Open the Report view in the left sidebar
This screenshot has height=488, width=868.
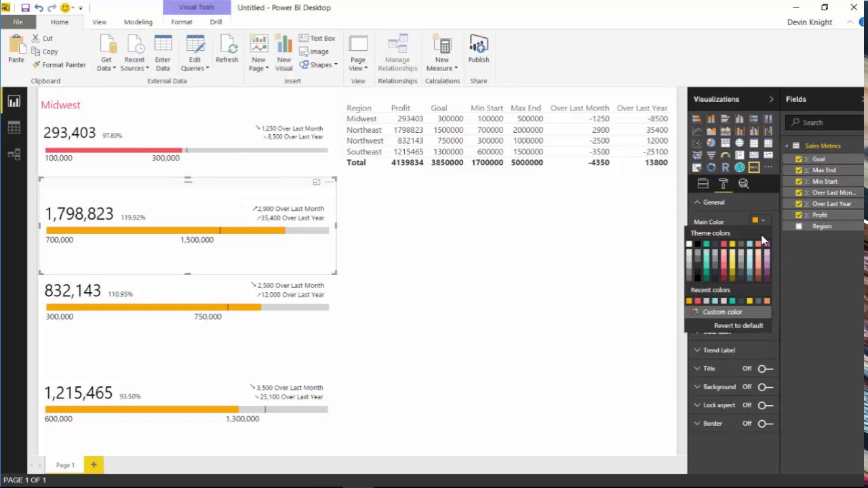pyautogui.click(x=14, y=102)
